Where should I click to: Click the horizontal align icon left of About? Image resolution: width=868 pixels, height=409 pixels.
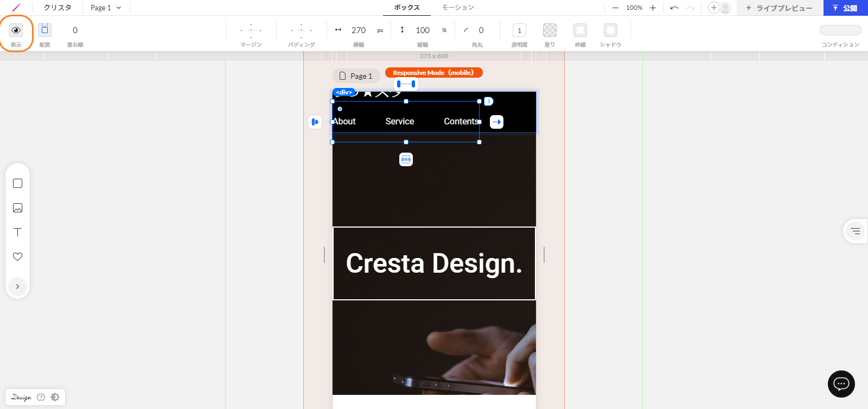315,122
